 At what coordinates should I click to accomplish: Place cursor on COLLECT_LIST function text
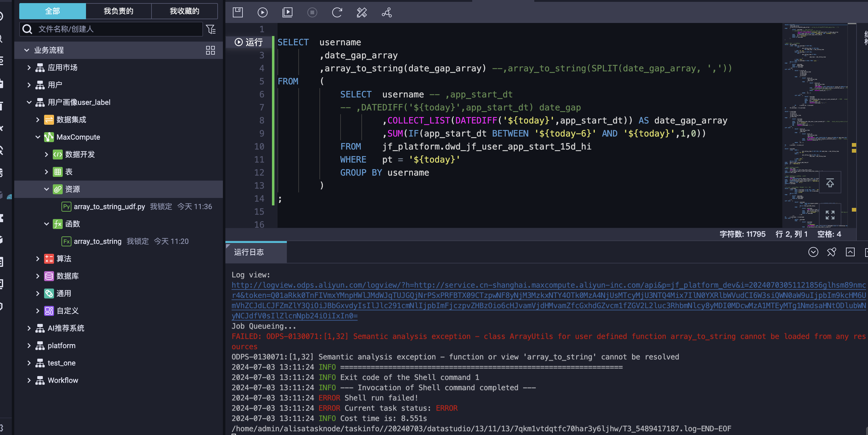tap(418, 120)
